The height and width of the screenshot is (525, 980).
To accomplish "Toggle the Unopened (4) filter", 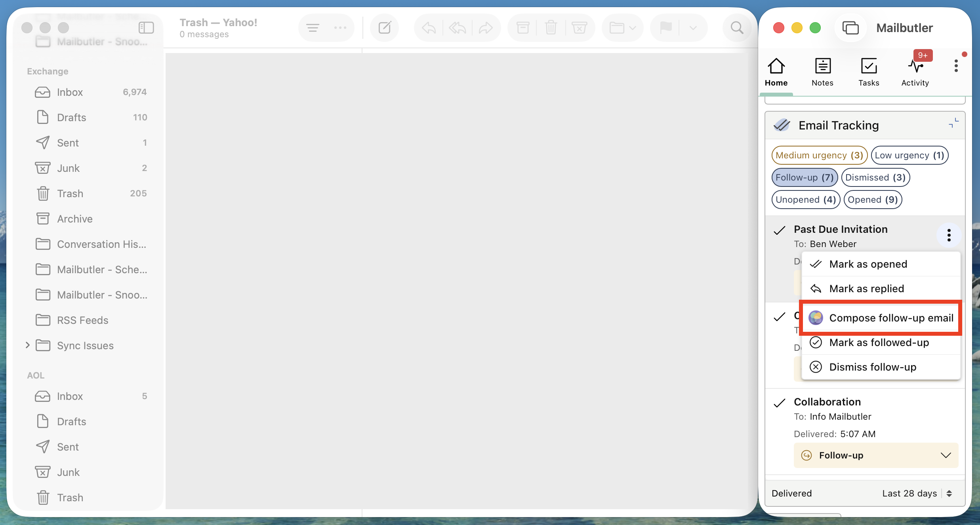I will (x=806, y=200).
